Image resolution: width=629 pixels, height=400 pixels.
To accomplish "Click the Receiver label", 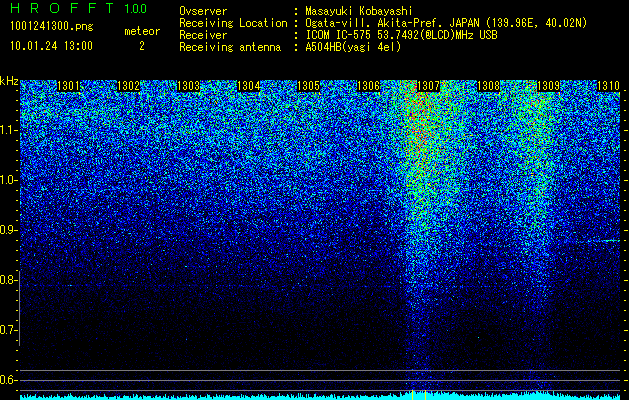I will tap(203, 35).
